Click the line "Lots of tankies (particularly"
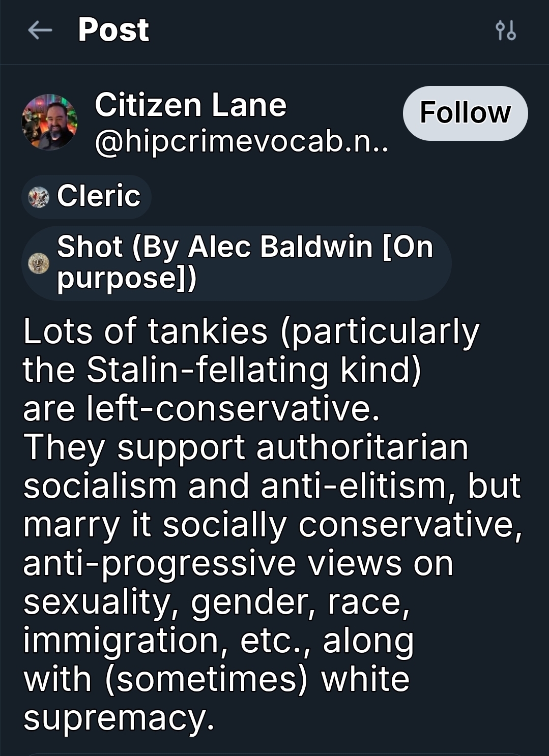 click(x=251, y=331)
